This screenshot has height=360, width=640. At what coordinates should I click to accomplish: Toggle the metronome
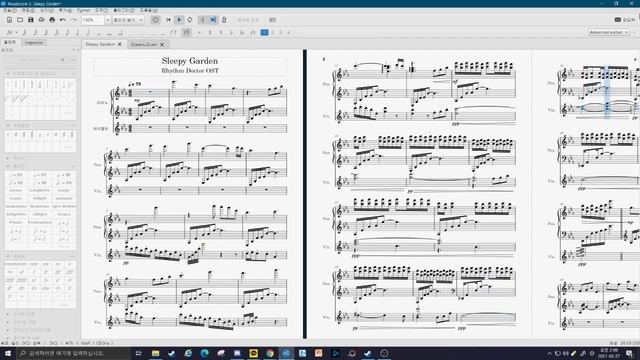224,20
